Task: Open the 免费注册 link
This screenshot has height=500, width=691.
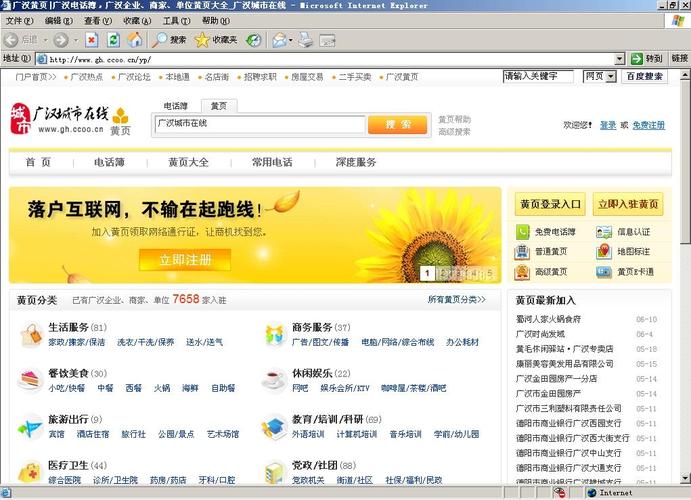Action: click(648, 125)
